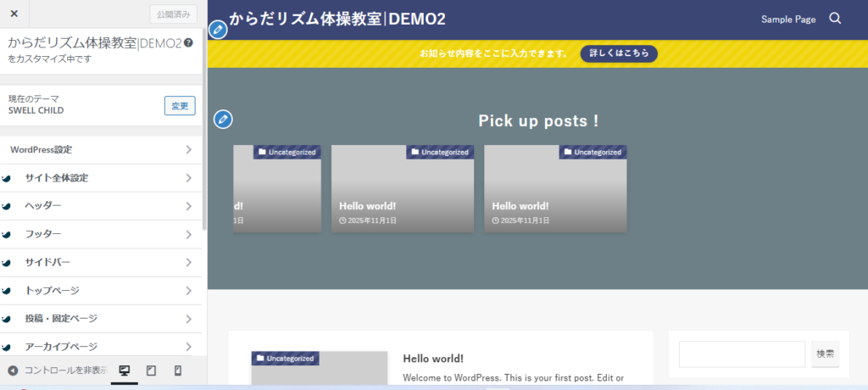Expand the アーカイブページ chevron

[189, 347]
